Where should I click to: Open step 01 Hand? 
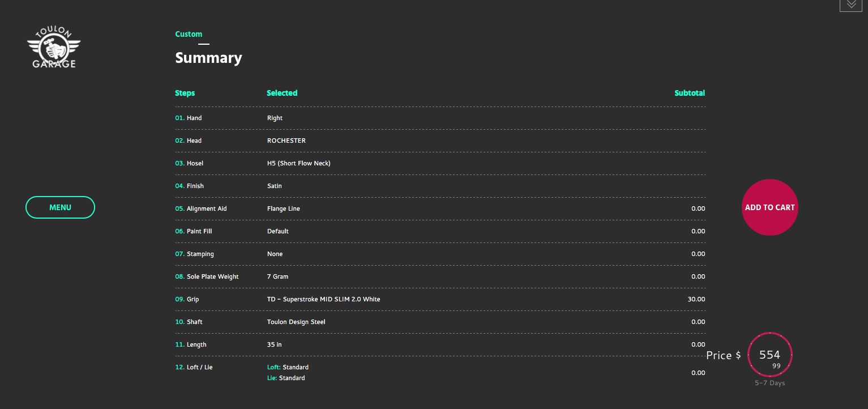(x=189, y=118)
